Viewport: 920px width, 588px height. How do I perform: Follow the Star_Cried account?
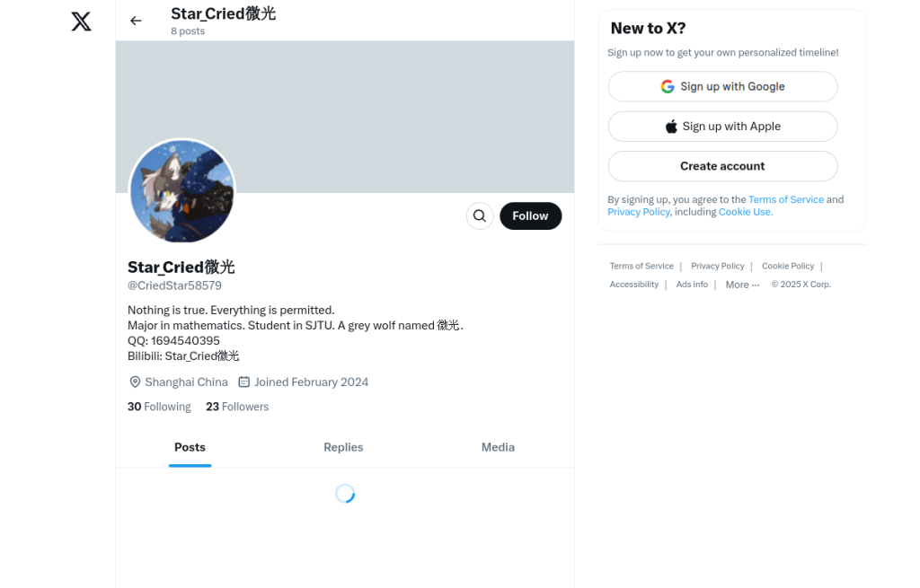[530, 215]
